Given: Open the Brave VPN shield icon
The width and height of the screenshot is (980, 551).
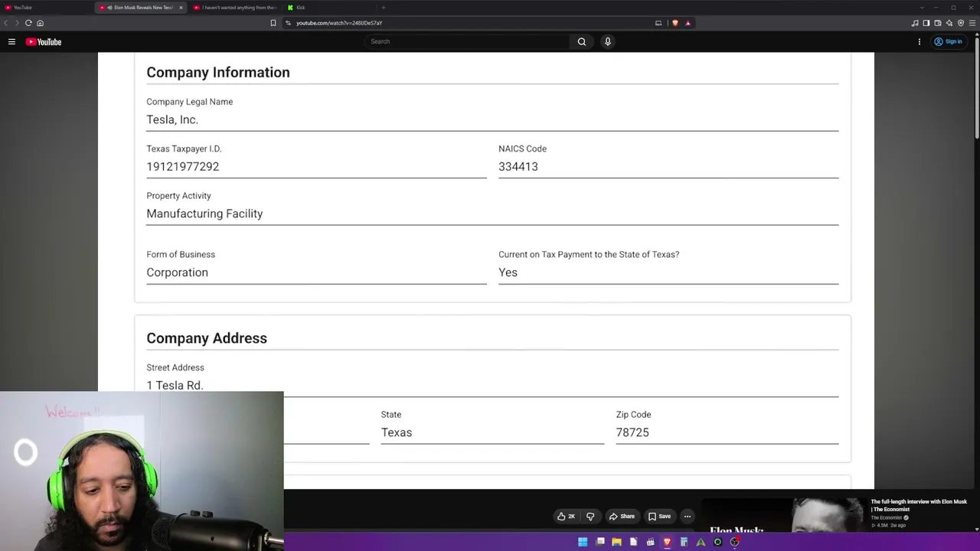Looking at the screenshot, I should click(x=961, y=23).
